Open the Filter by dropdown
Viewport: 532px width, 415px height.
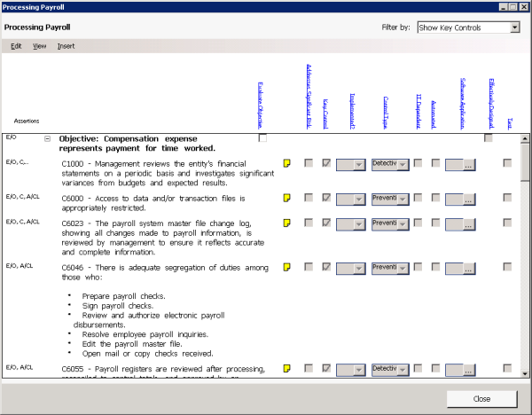click(514, 27)
